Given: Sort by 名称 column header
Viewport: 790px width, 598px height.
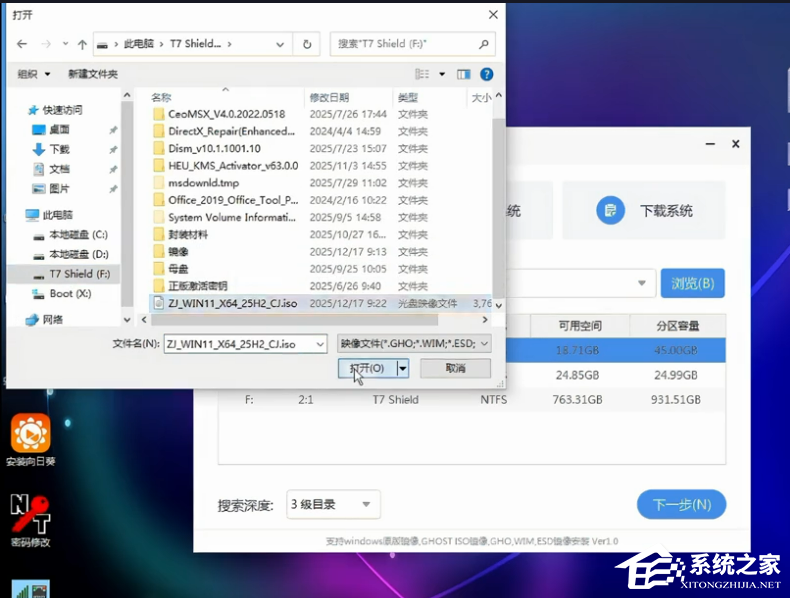Looking at the screenshot, I should [x=161, y=97].
